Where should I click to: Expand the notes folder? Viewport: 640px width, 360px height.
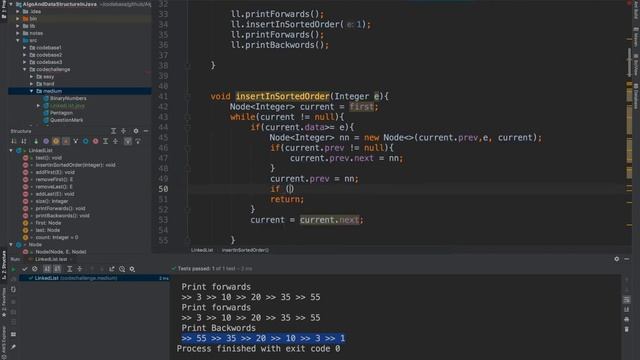pyautogui.click(x=18, y=33)
